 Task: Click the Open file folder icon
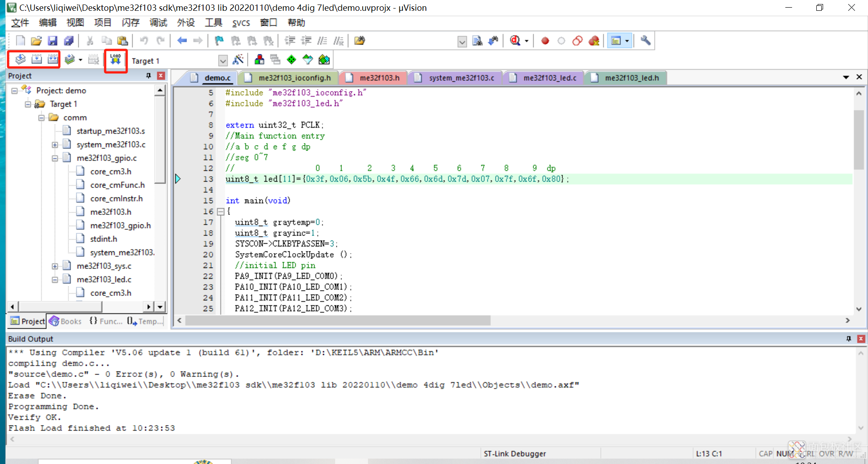point(36,41)
